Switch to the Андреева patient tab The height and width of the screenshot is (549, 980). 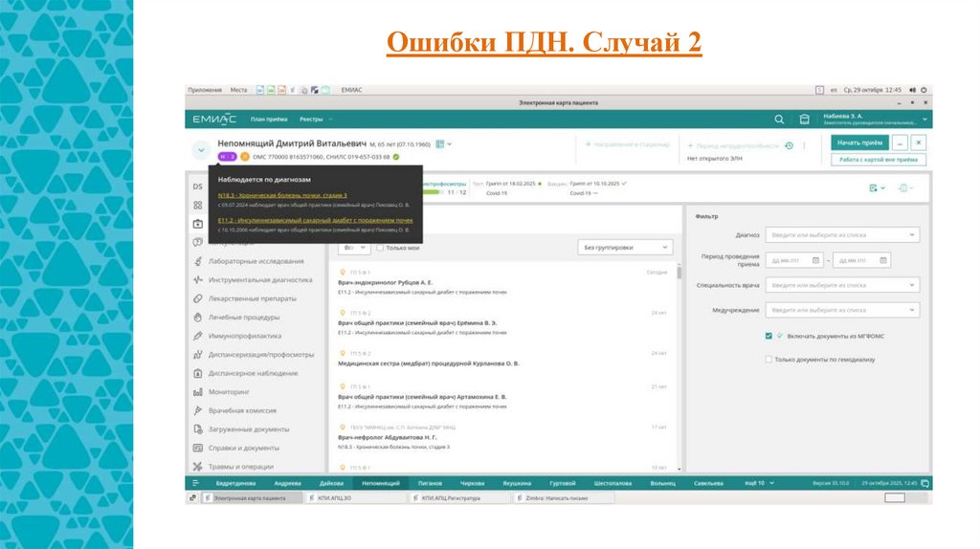tap(287, 483)
